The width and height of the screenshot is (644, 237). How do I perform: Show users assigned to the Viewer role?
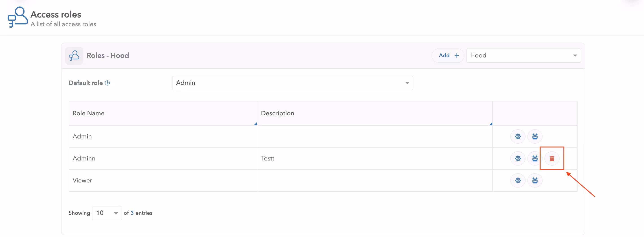click(x=535, y=180)
